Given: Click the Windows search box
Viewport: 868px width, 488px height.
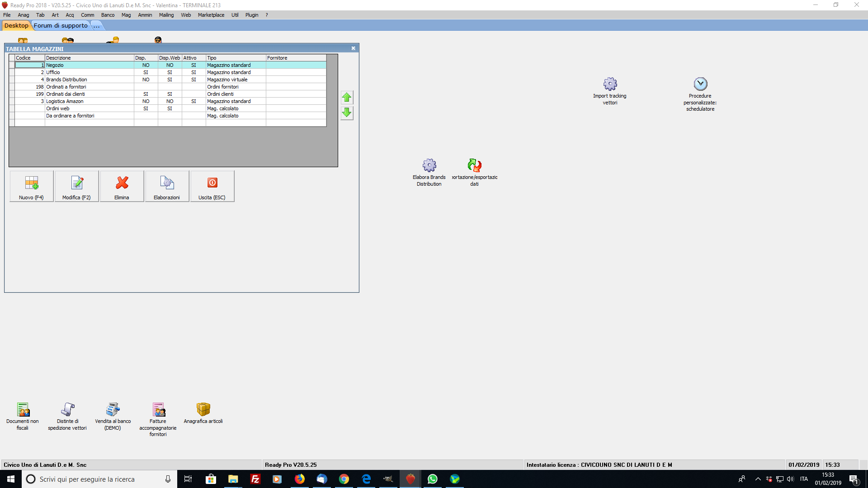Looking at the screenshot, I should point(99,479).
